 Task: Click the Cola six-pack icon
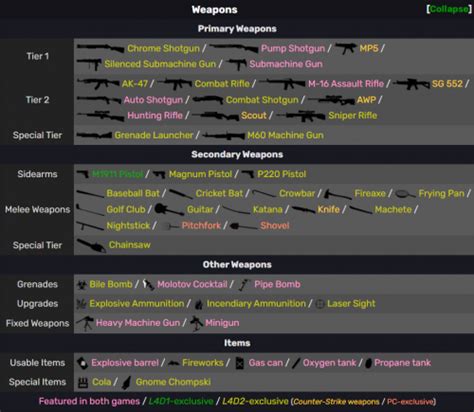coord(83,382)
